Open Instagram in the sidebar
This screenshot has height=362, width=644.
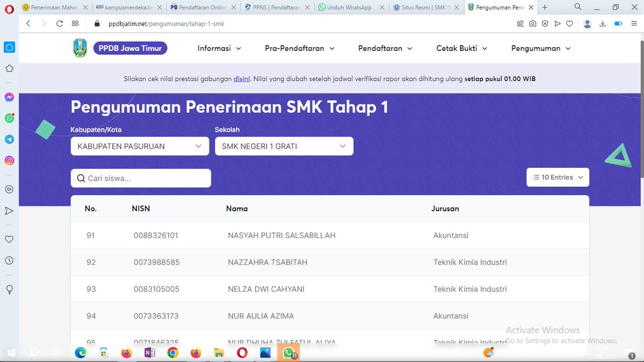pos(9,160)
